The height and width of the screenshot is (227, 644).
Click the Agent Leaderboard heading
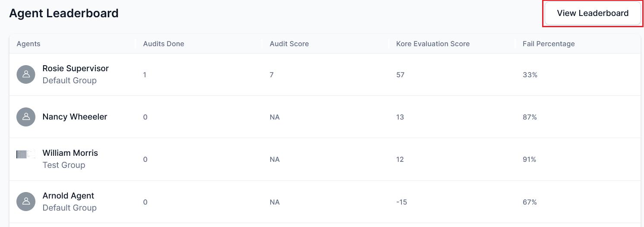tap(64, 13)
